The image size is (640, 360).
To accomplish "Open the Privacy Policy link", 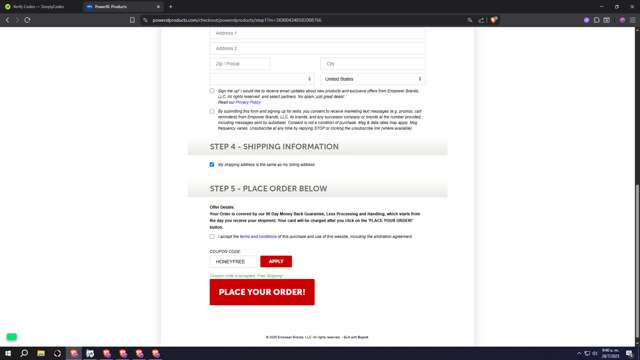I will point(248,102).
